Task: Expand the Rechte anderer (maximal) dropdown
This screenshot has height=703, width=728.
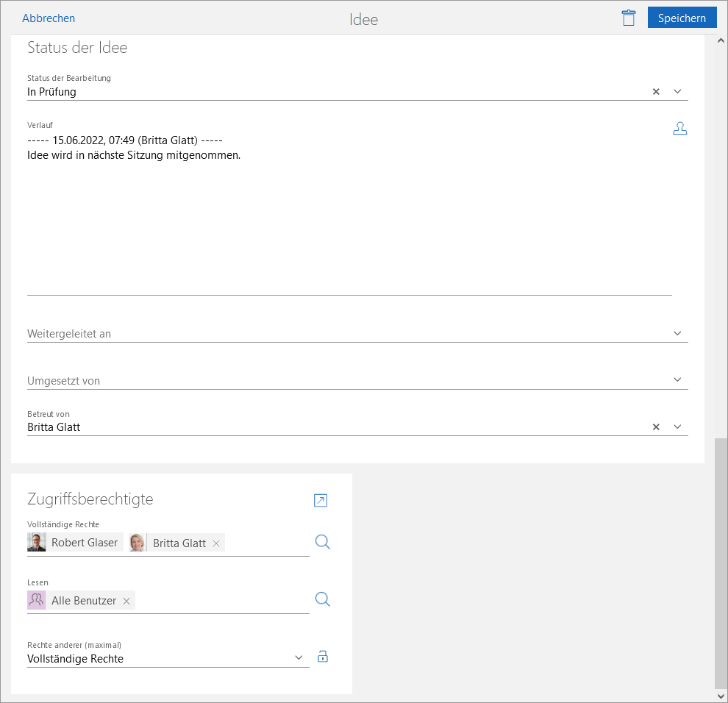Action: pos(299,658)
